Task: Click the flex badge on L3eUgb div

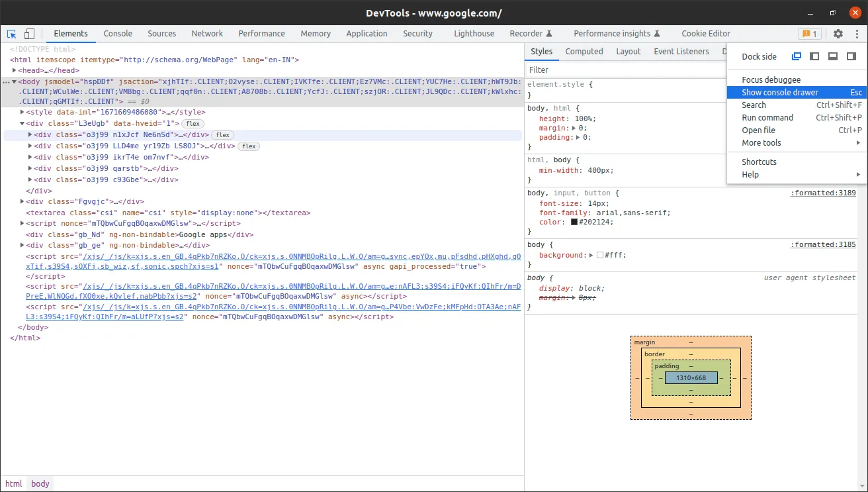Action: coord(193,124)
